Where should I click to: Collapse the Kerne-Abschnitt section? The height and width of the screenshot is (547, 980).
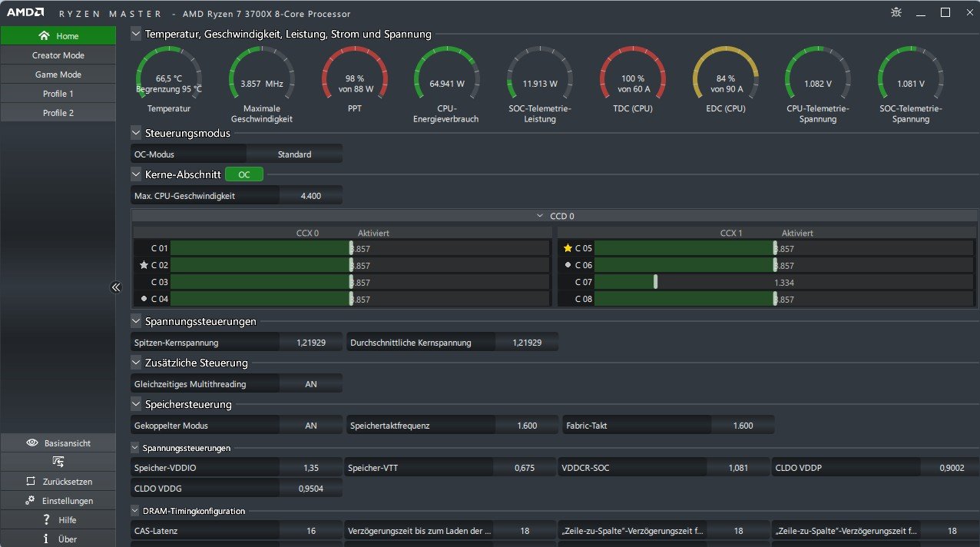pos(136,174)
